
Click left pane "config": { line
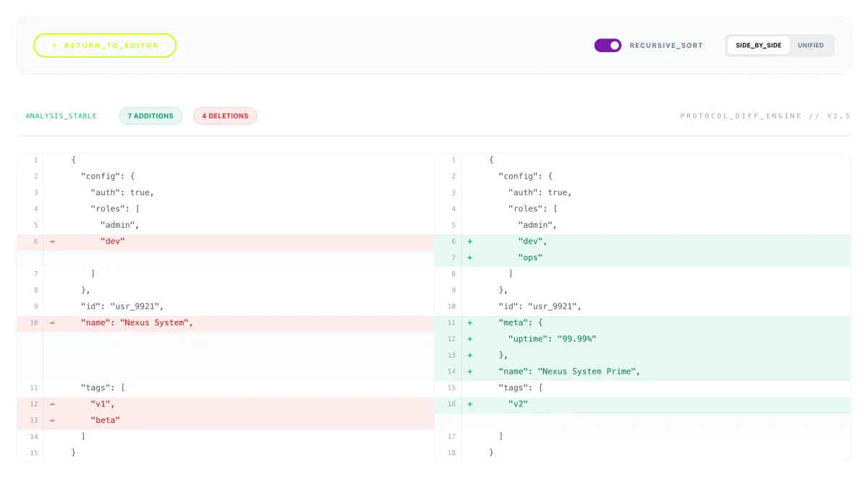click(x=226, y=176)
